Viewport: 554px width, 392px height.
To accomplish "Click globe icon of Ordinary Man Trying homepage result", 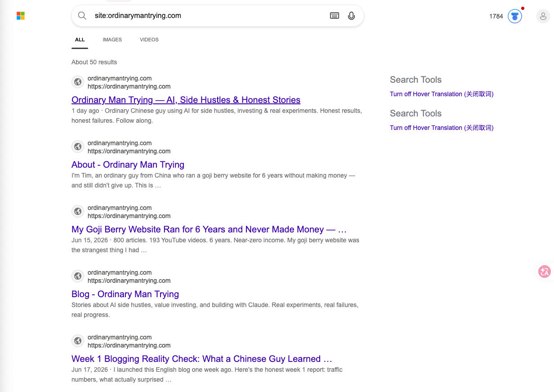I will tap(78, 82).
